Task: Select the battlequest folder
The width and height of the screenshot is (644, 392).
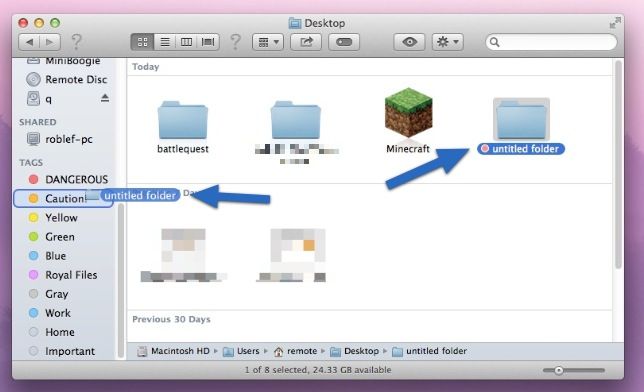Action: coord(183,120)
